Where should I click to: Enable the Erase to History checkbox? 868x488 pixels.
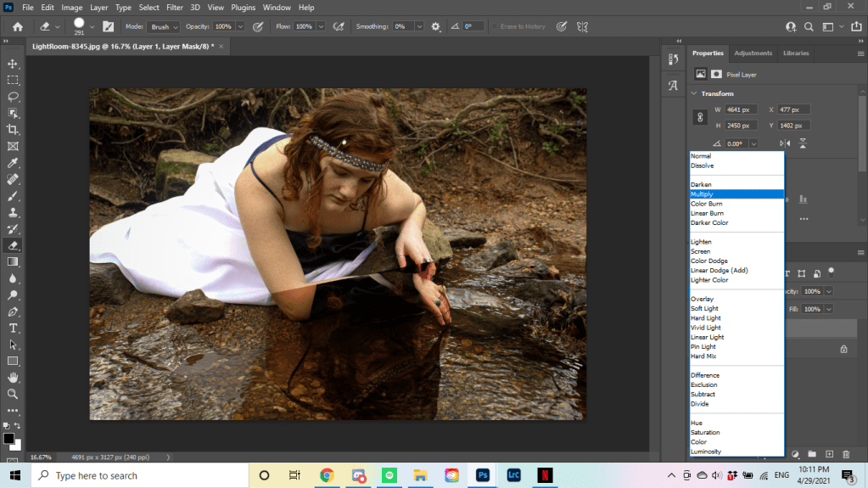point(495,26)
